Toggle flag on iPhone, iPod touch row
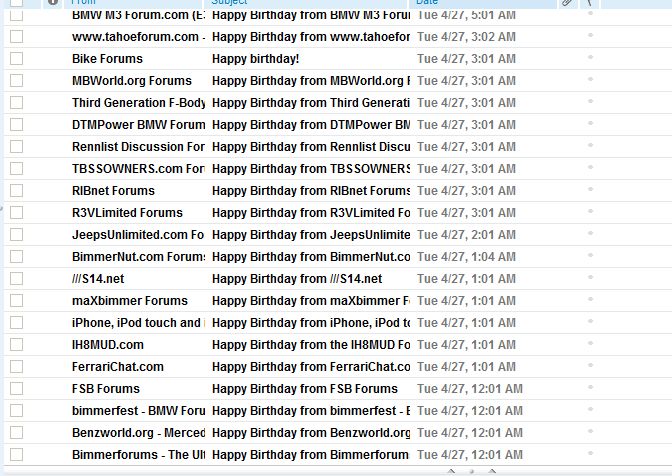This screenshot has height=476, width=672. pyautogui.click(x=591, y=321)
